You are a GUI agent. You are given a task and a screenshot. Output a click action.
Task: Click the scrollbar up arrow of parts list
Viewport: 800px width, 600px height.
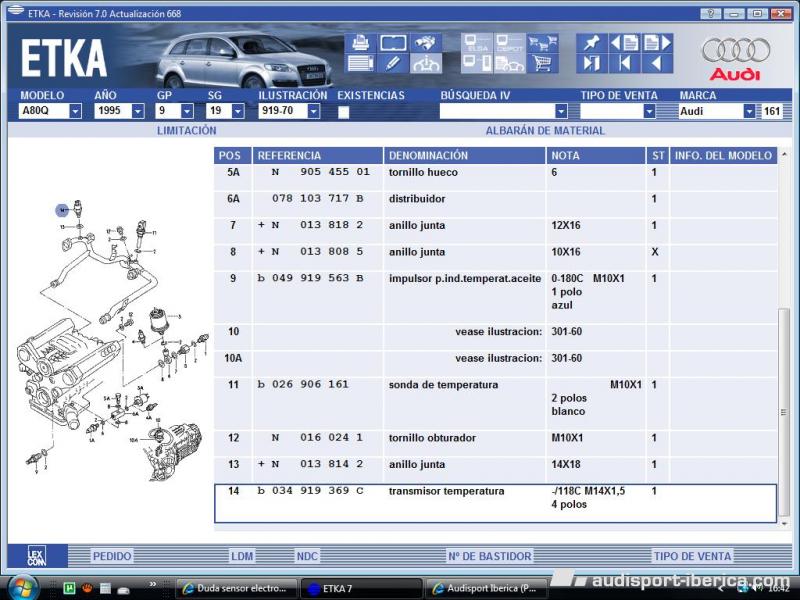pyautogui.click(x=784, y=154)
